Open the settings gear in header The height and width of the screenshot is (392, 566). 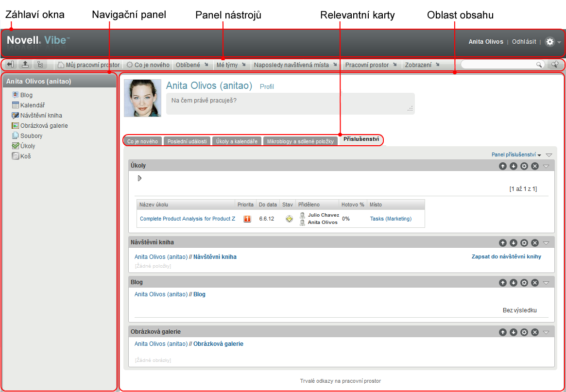(x=550, y=42)
